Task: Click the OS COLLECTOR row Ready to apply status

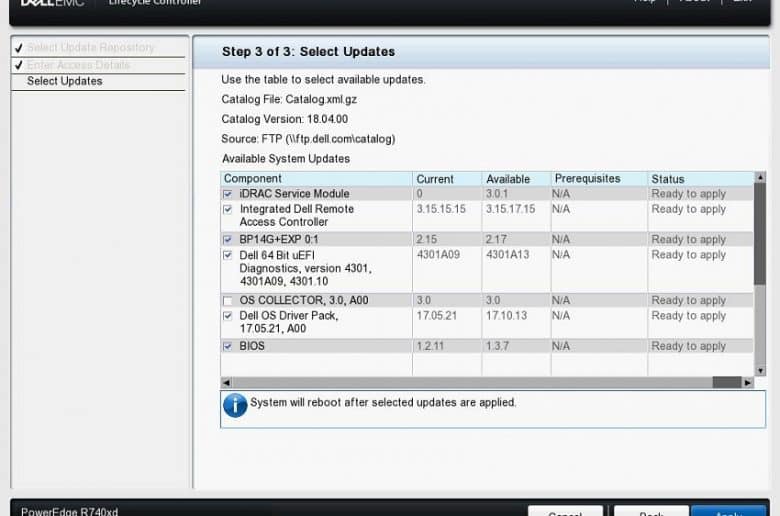Action: (688, 300)
